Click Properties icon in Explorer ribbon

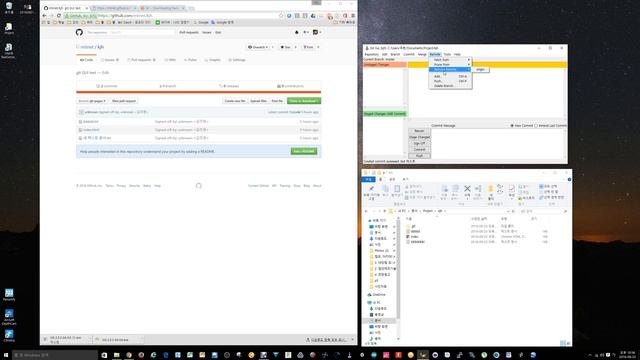point(512,189)
